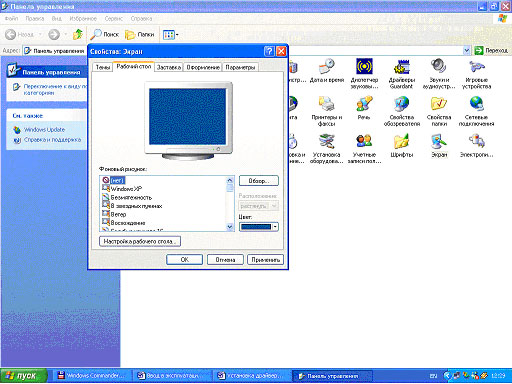Open Электропитание icon

tap(476, 145)
